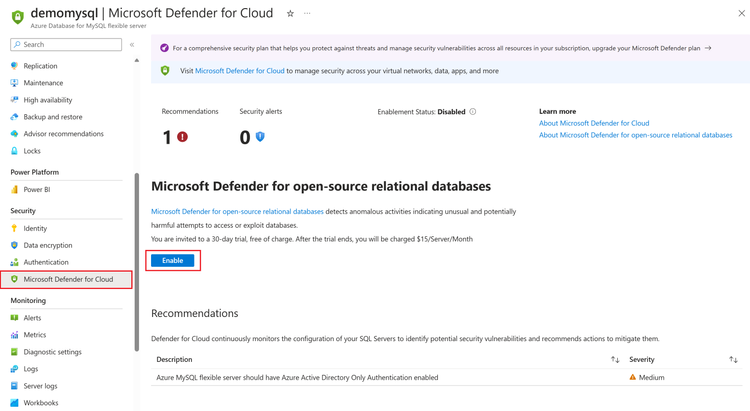Select Microsoft Defender for Cloud menu item
Viewport: 750px width, 411px height.
66,279
